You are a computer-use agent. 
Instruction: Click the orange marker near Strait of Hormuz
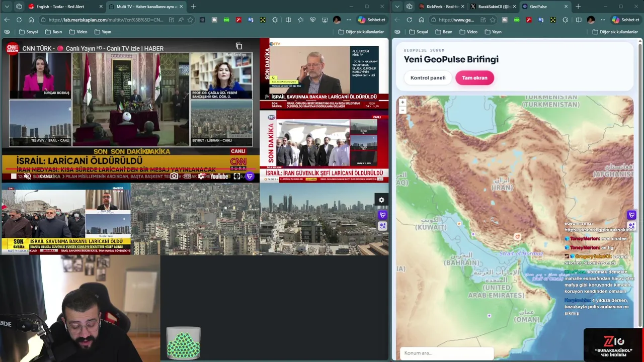(x=517, y=236)
